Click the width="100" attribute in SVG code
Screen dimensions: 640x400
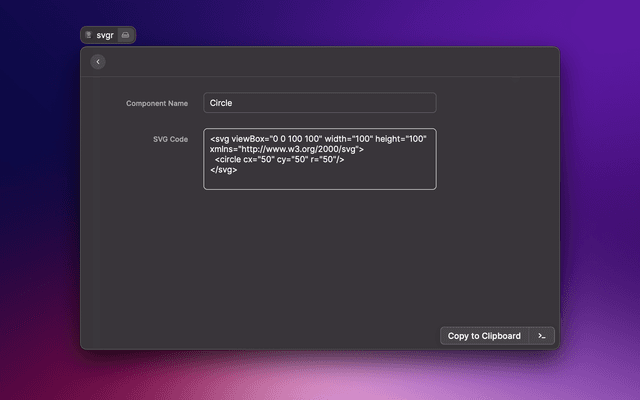click(347, 139)
